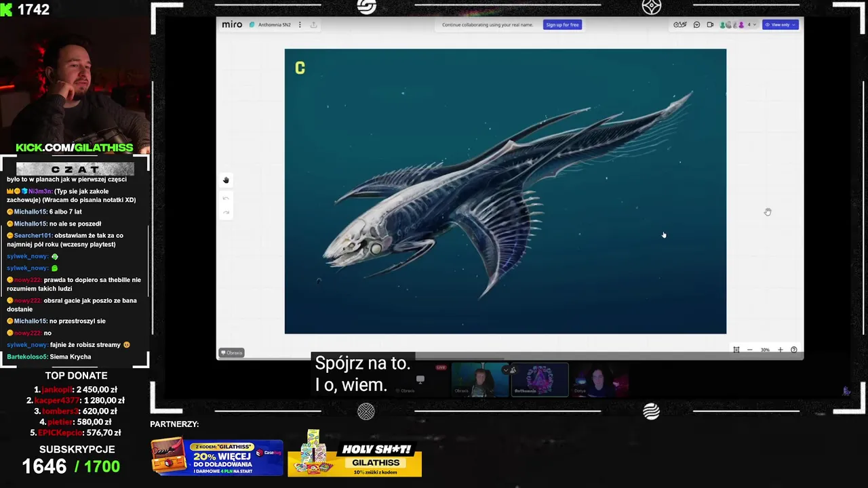
Task: Click chat username Searcher101
Action: tap(33, 236)
